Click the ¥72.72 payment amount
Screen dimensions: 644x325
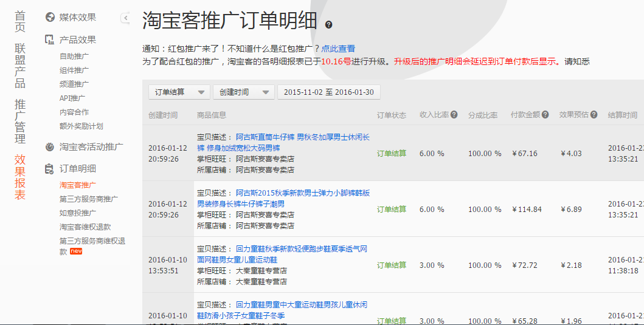click(x=524, y=265)
